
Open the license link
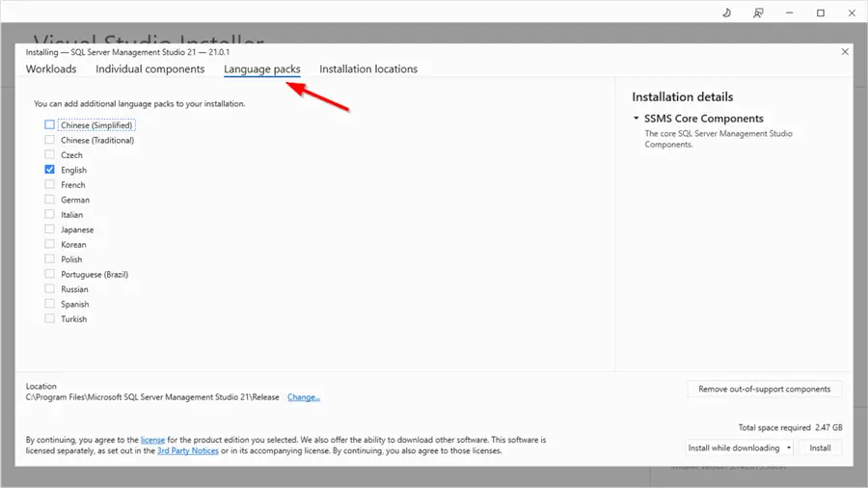152,440
